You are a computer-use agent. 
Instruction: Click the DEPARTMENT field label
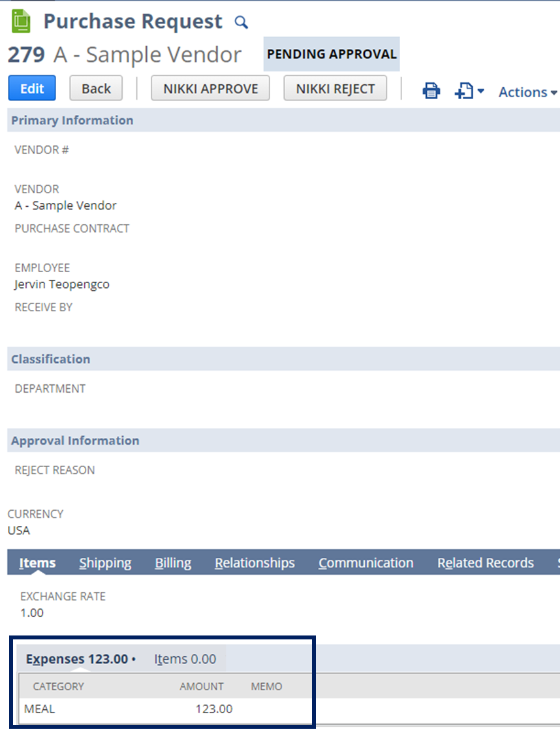pyautogui.click(x=50, y=389)
